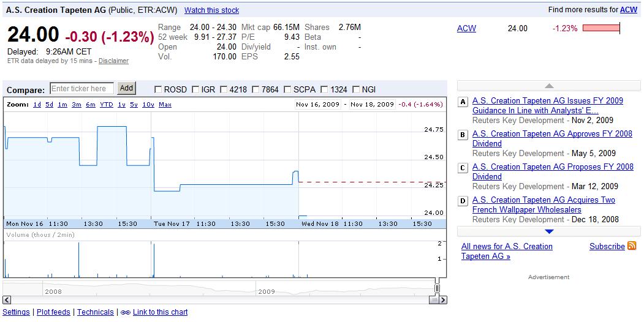Set chart zoom to 5d
644x322 pixels.
[x=49, y=105]
